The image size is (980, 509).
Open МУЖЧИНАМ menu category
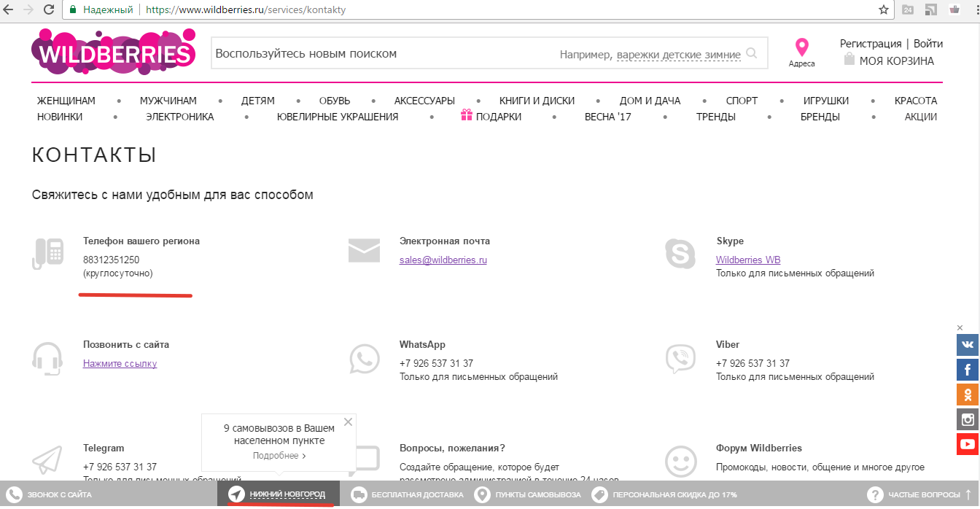(x=168, y=101)
